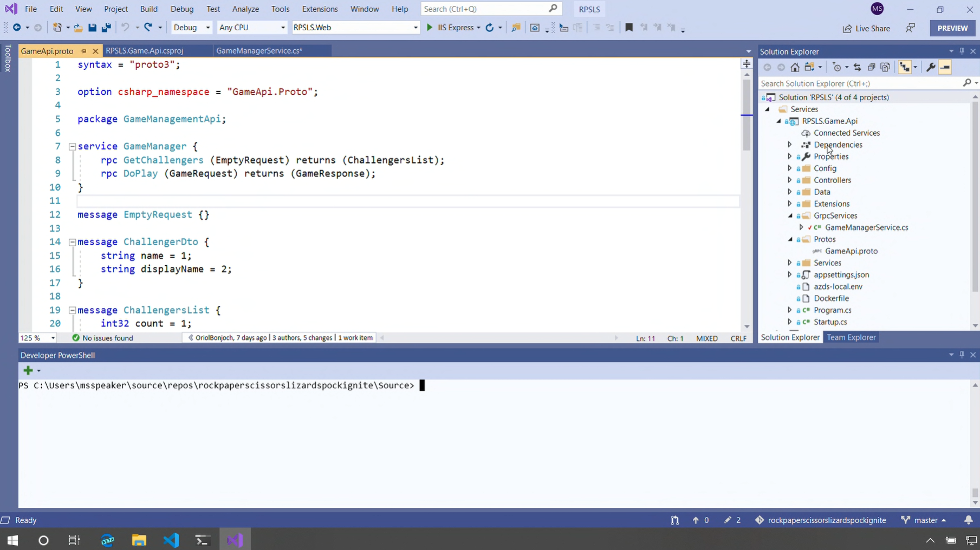Screen dimensions: 980x550
Task: Click the notifications bell in status bar
Action: 968,520
